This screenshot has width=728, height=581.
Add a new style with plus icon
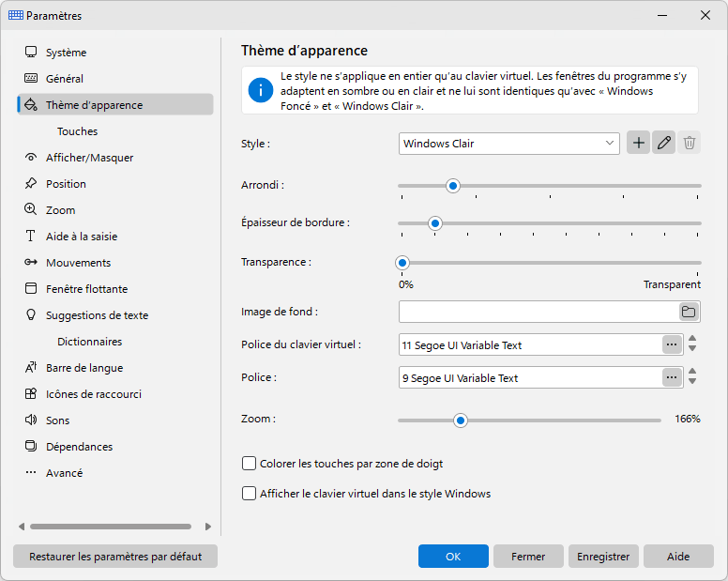coord(638,143)
